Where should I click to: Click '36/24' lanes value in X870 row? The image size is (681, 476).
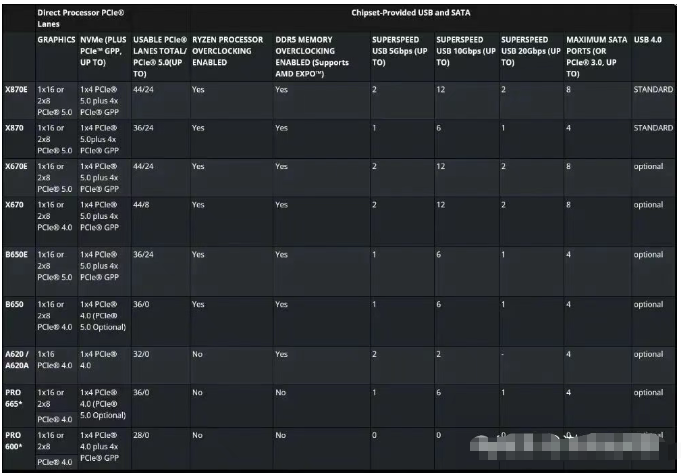(143, 128)
